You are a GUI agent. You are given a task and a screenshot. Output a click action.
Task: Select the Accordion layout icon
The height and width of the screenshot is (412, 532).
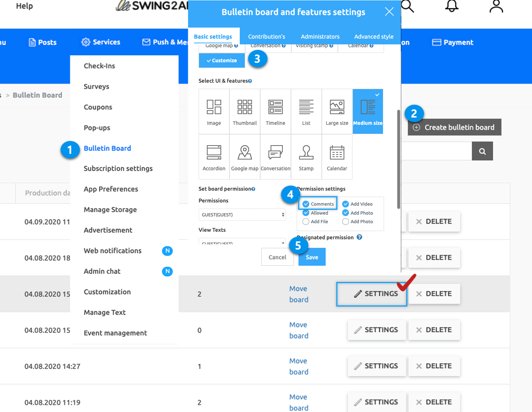(x=214, y=157)
